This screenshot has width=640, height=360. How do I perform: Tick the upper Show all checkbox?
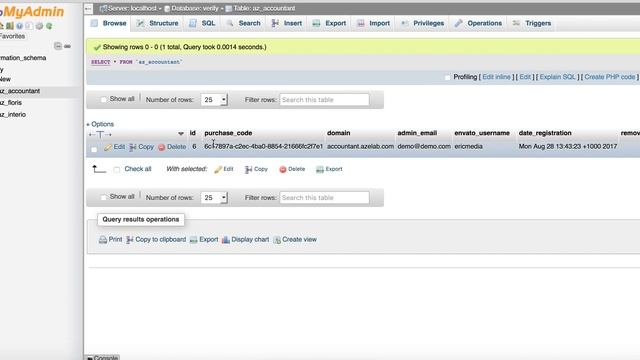tap(103, 99)
